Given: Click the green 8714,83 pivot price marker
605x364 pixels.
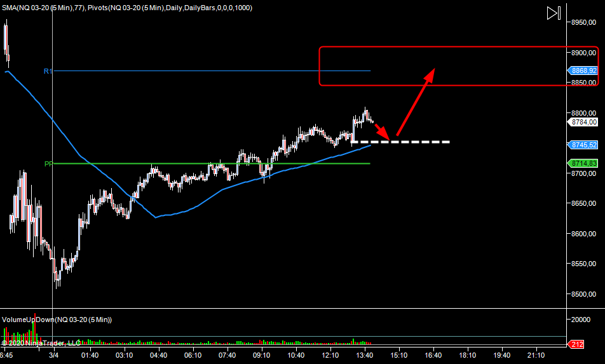Looking at the screenshot, I should click(583, 163).
